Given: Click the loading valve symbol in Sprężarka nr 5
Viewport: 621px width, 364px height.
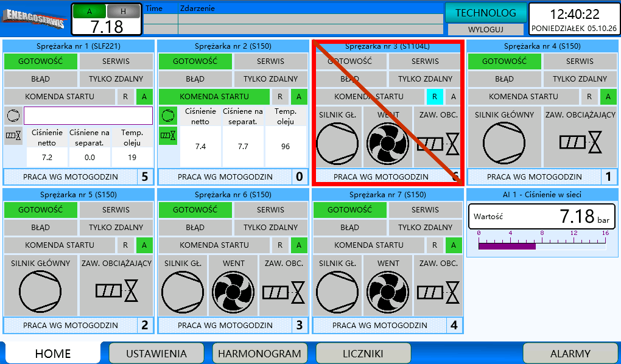Looking at the screenshot, I should click(x=116, y=291).
